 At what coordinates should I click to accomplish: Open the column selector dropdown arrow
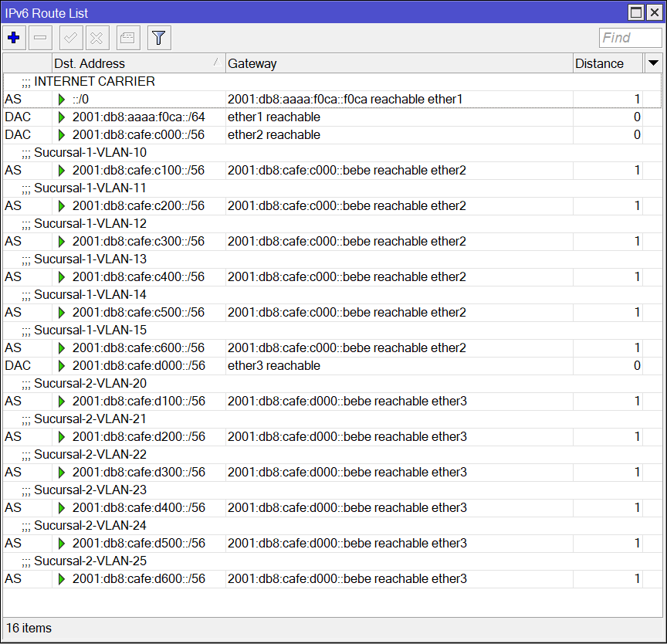tap(653, 63)
